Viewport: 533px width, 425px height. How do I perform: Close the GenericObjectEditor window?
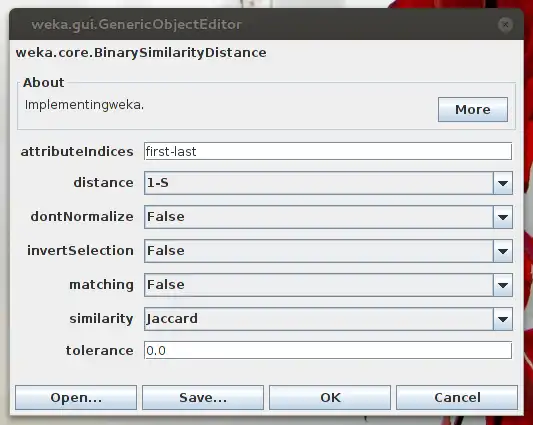(x=505, y=25)
